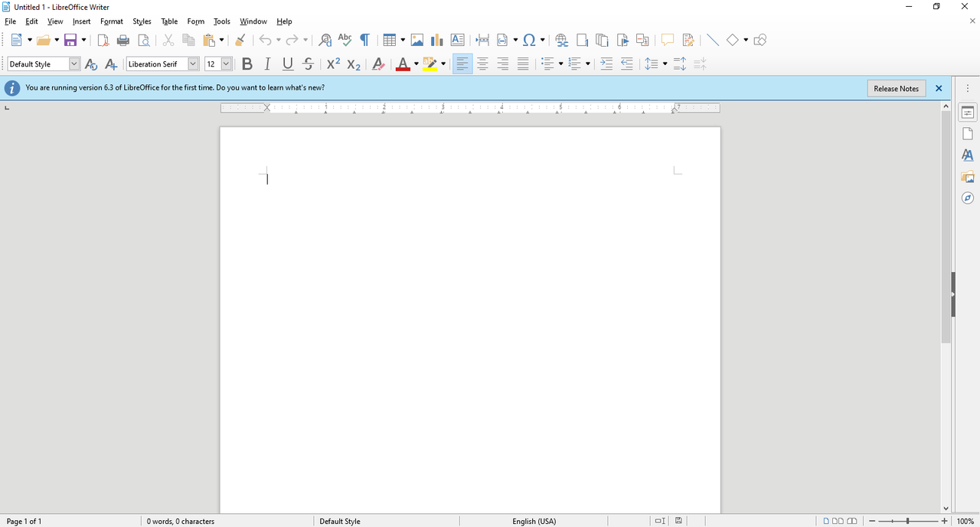The width and height of the screenshot is (980, 527).
Task: Click the Insert Bookmark icon
Action: point(622,40)
